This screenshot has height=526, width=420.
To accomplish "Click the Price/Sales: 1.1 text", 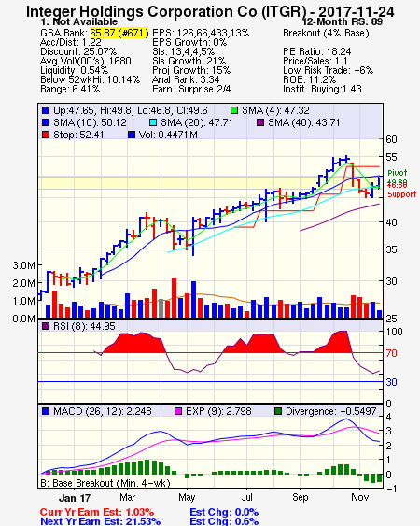I will (315, 61).
